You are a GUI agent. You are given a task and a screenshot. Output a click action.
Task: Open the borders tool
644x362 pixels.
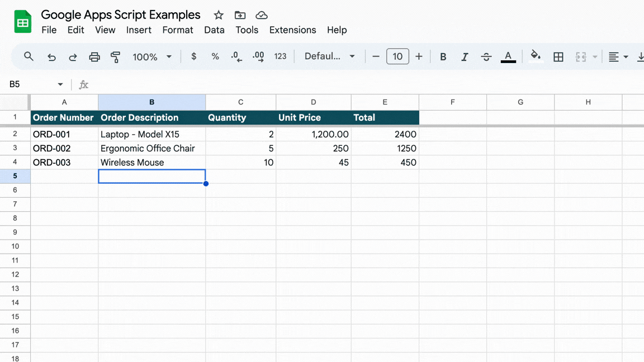click(558, 56)
